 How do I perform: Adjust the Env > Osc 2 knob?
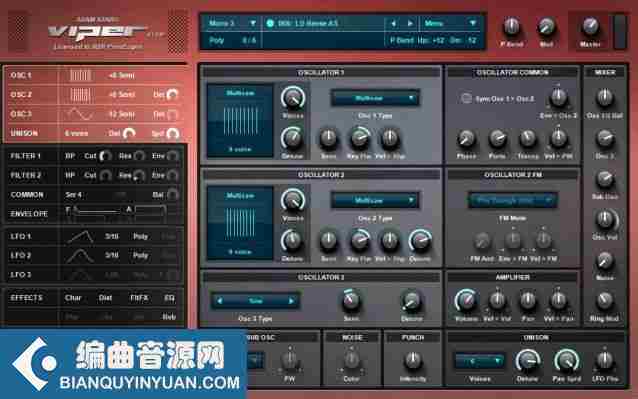[558, 98]
